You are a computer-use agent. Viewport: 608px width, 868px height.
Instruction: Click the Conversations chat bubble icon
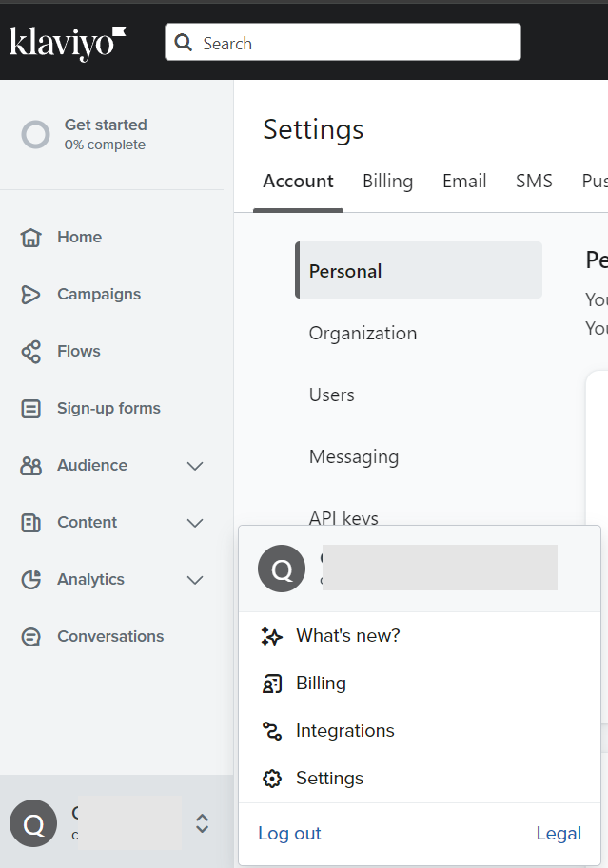pyautogui.click(x=31, y=637)
